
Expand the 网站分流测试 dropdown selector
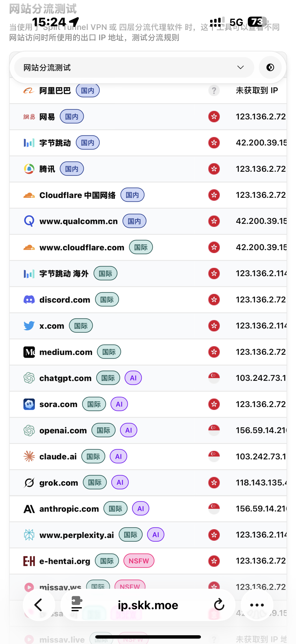tap(134, 68)
